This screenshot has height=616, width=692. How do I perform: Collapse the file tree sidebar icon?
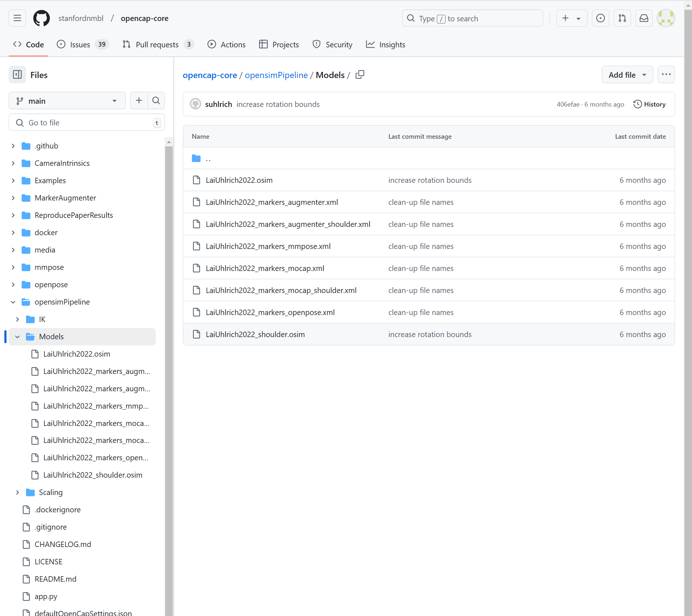17,75
